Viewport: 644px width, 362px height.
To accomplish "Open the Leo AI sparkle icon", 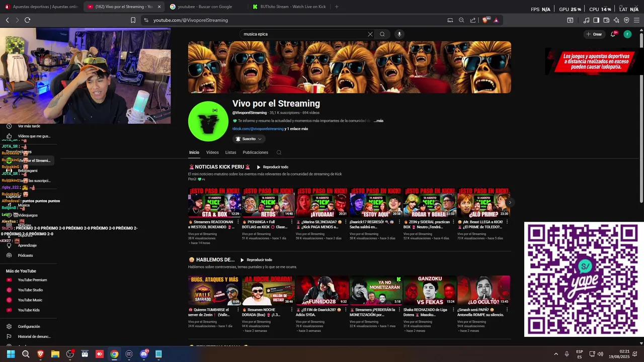I will point(616,20).
